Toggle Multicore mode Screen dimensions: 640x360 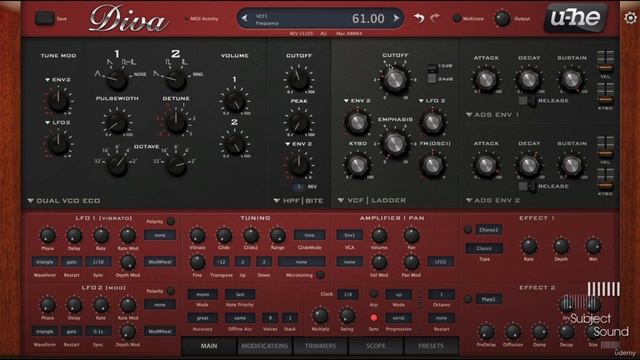click(457, 18)
